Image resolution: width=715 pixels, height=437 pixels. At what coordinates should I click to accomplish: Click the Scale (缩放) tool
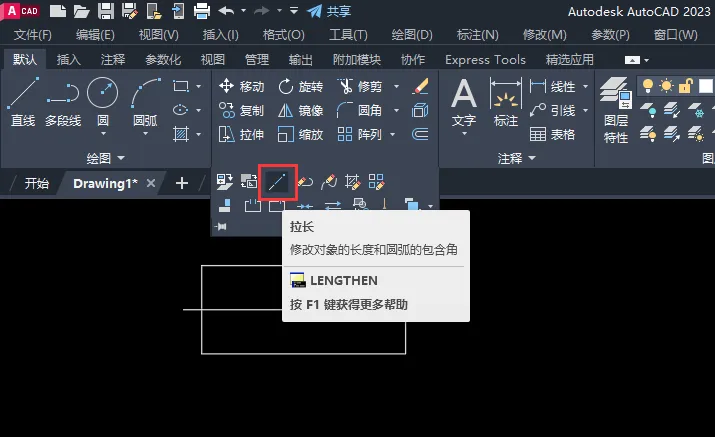(x=301, y=135)
